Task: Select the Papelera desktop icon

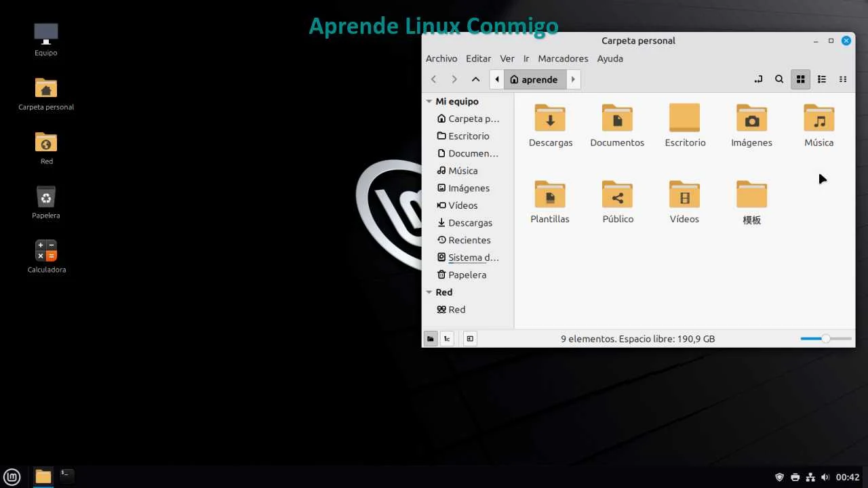Action: [x=46, y=197]
